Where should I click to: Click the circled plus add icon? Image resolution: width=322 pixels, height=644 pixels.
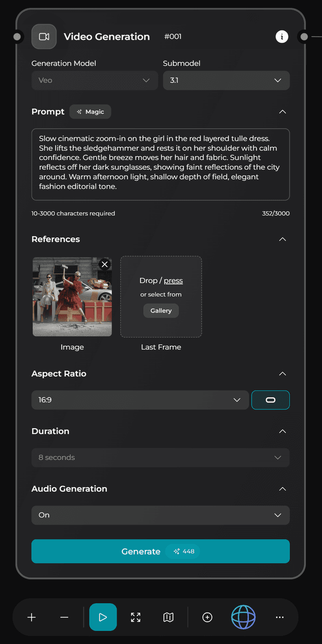207,617
